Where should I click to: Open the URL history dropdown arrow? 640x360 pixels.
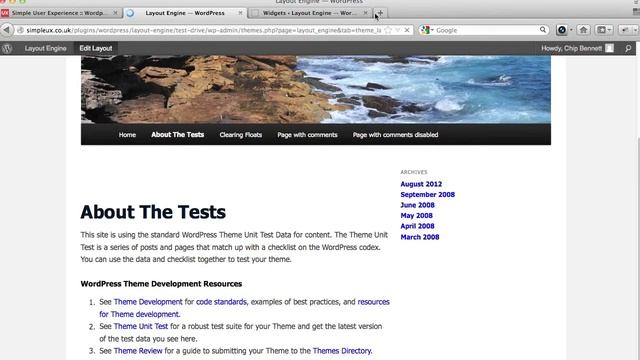click(x=398, y=30)
